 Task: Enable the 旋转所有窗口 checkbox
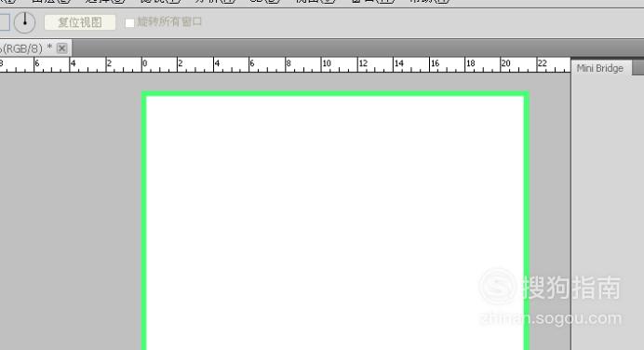(x=129, y=22)
